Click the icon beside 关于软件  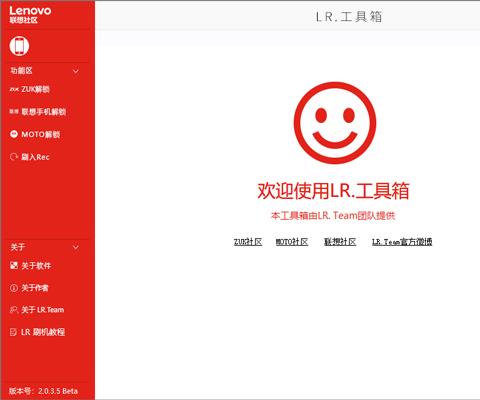click(x=14, y=265)
